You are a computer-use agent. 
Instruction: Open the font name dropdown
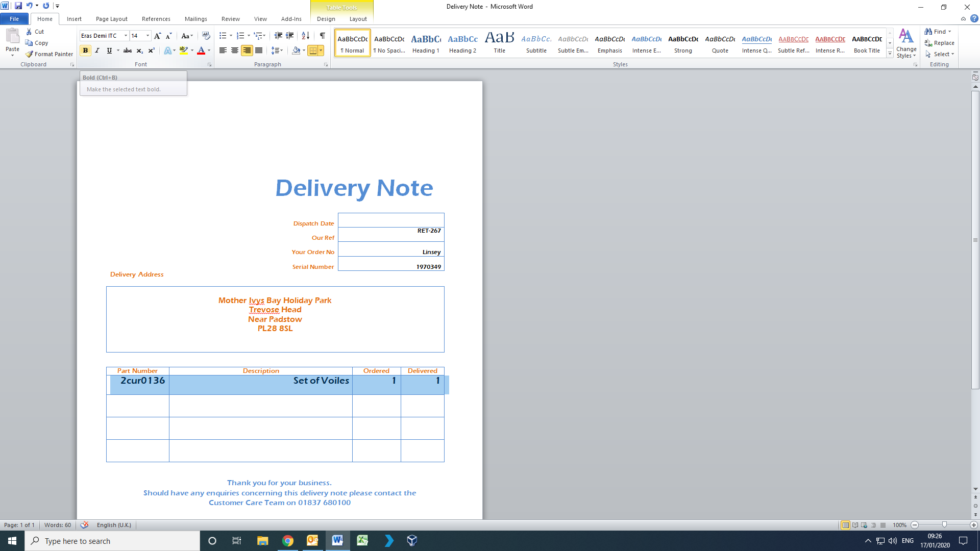point(126,36)
